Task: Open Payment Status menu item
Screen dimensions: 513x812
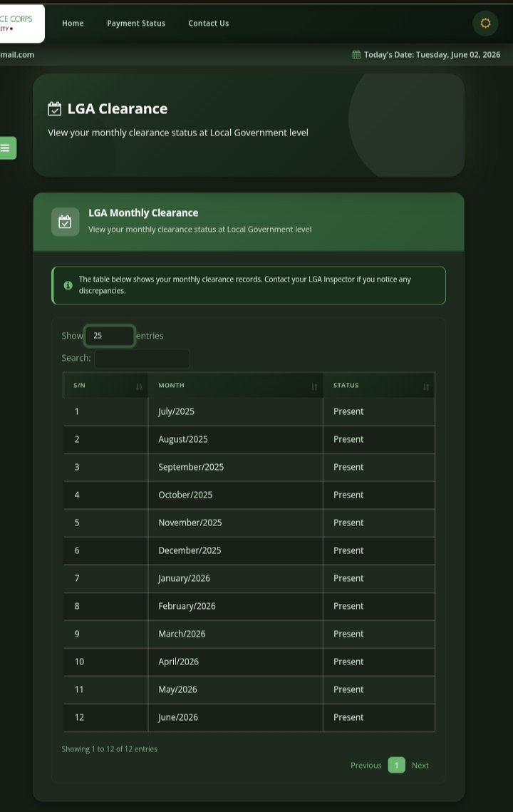Action: (136, 24)
